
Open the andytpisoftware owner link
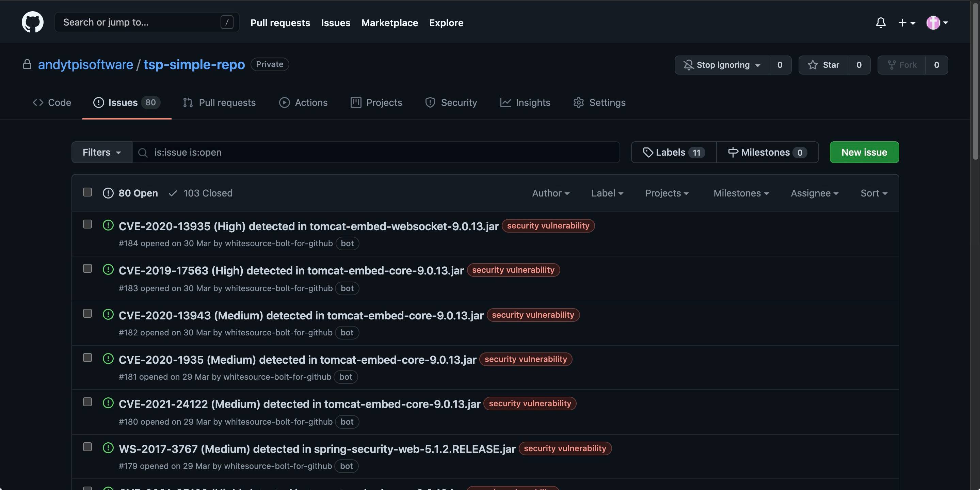click(85, 64)
